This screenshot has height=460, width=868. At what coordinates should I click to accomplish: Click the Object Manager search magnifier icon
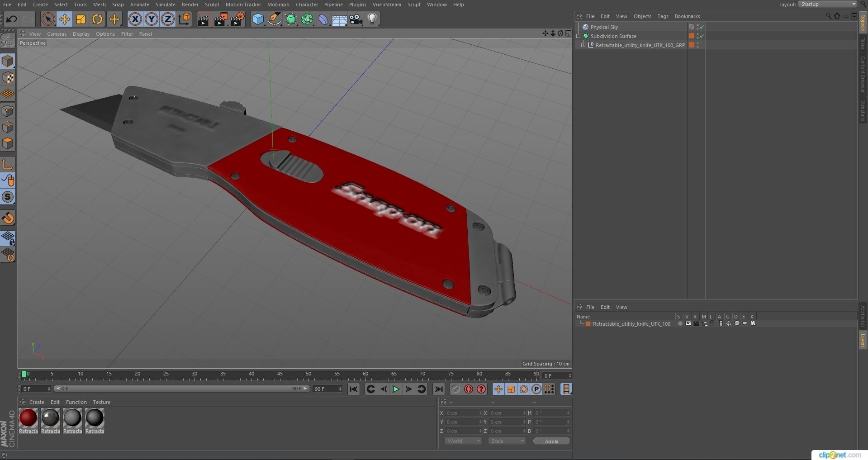(x=828, y=16)
